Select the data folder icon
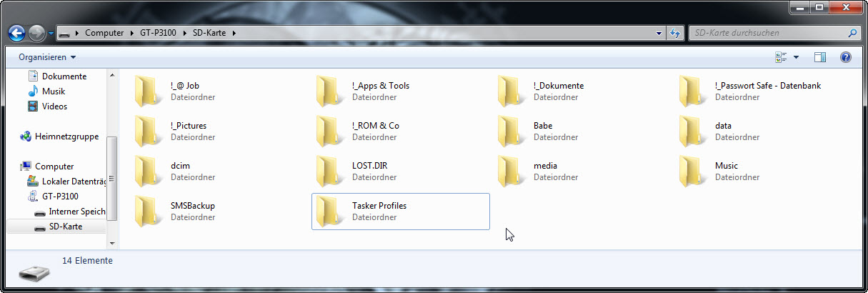The width and height of the screenshot is (868, 293). 694,131
